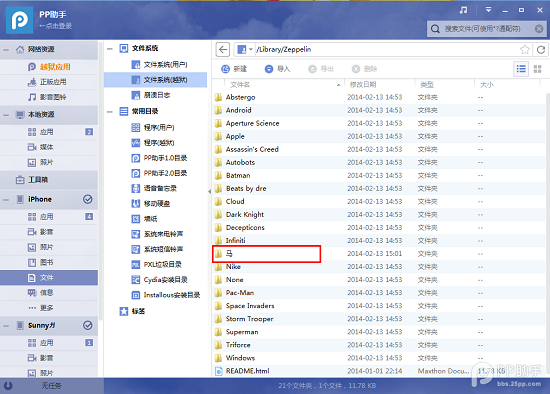Switch to grid thumbnail view
550x394 pixels.
point(537,69)
